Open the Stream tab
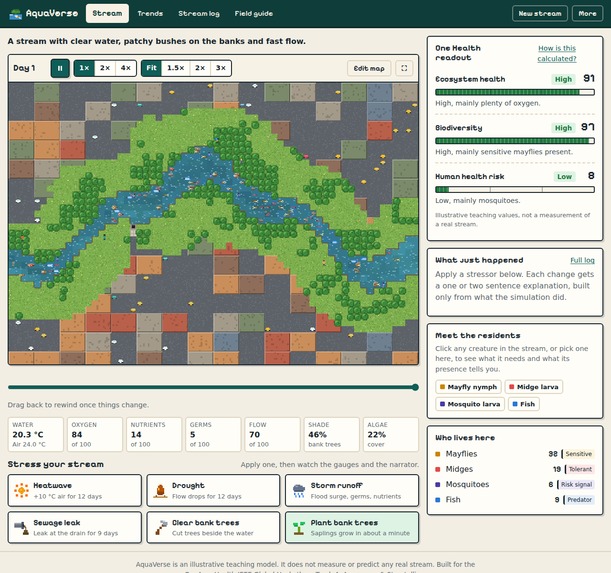 point(107,14)
